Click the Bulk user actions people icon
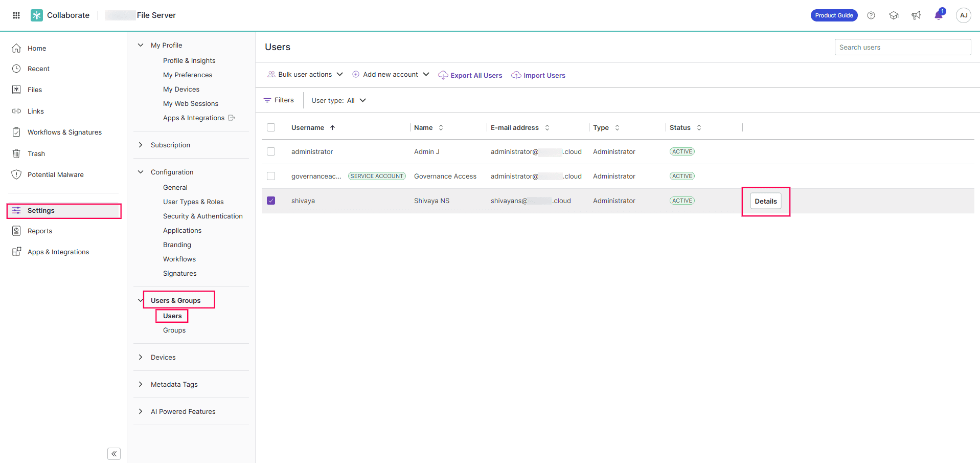This screenshot has width=980, height=463. pyautogui.click(x=271, y=75)
